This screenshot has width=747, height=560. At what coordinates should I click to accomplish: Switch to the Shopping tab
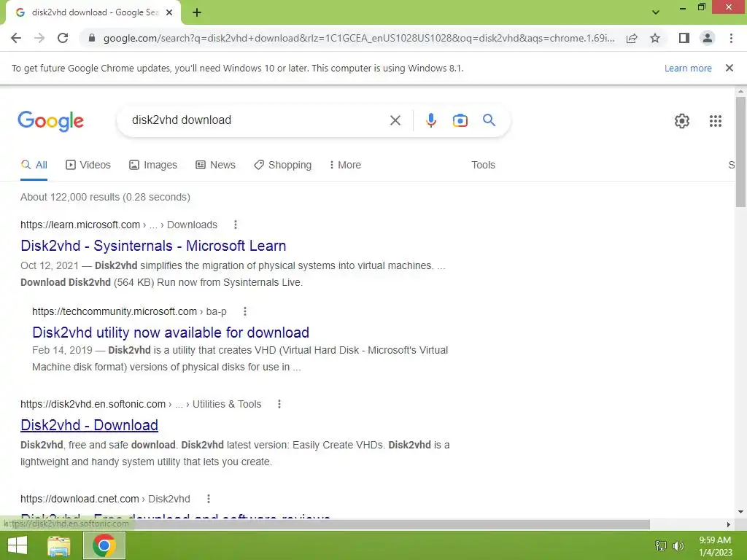click(282, 166)
